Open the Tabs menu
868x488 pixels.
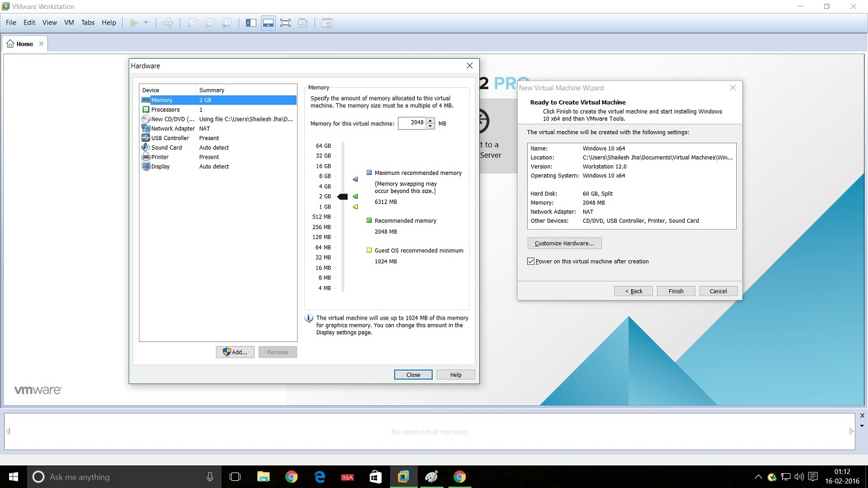[x=88, y=23]
